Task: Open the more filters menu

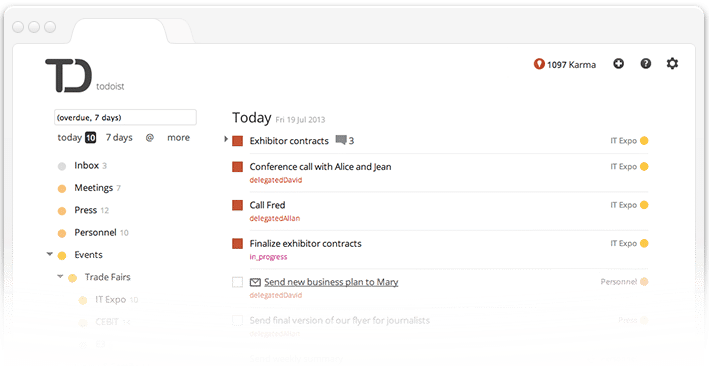Action: tap(178, 138)
